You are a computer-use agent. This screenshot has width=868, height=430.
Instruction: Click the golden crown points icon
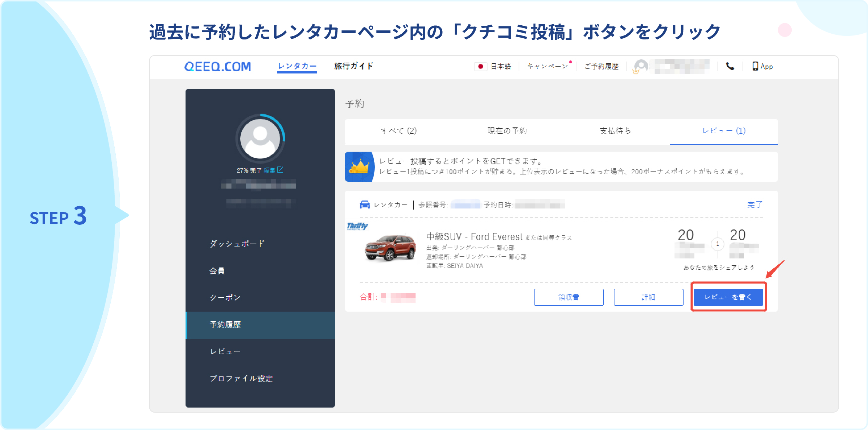359,166
